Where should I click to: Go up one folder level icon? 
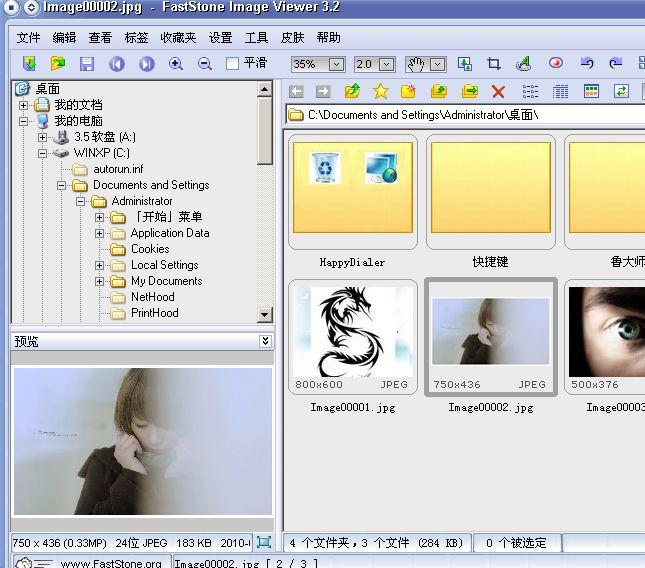[x=352, y=91]
